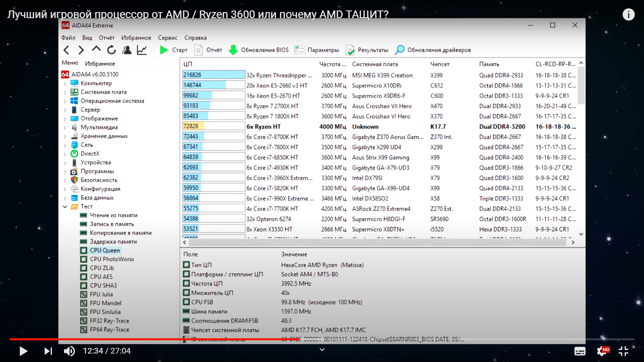Select the FP64 Ray-Trace benchmark
The width and height of the screenshot is (644, 362).
[x=105, y=330]
